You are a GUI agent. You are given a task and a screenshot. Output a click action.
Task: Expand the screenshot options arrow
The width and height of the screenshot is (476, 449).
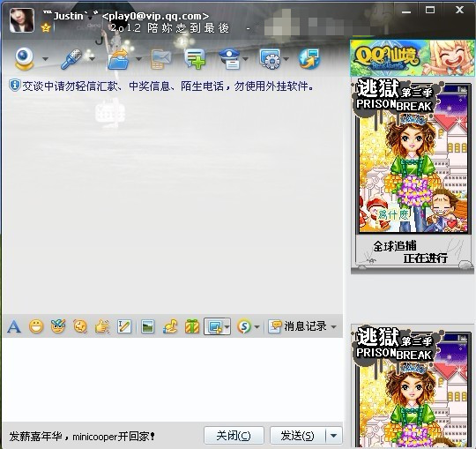tap(227, 327)
